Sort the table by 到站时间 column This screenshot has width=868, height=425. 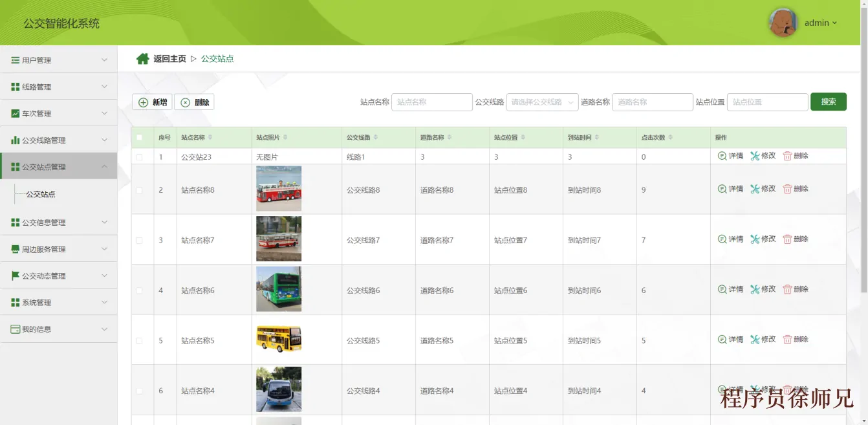(x=597, y=137)
